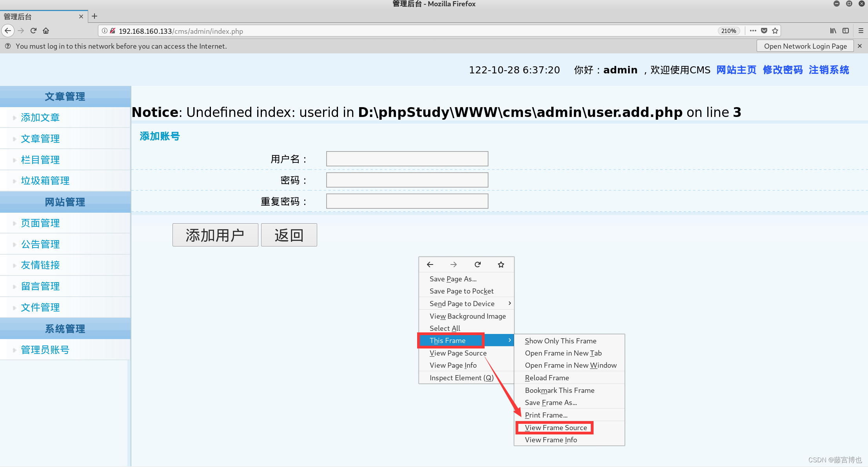Go to Firefox Home icon

[x=46, y=31]
